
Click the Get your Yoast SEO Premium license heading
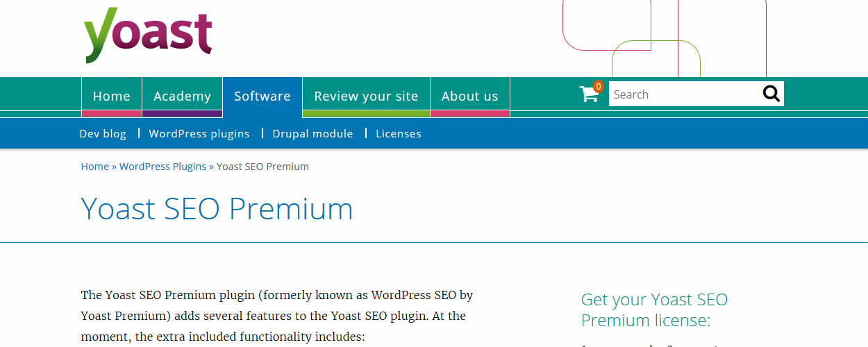tap(654, 310)
